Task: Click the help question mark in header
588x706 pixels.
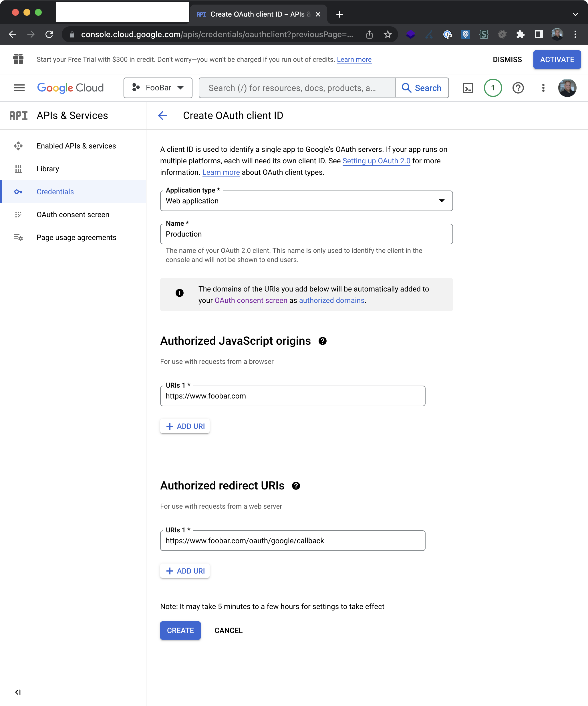Action: tap(518, 88)
